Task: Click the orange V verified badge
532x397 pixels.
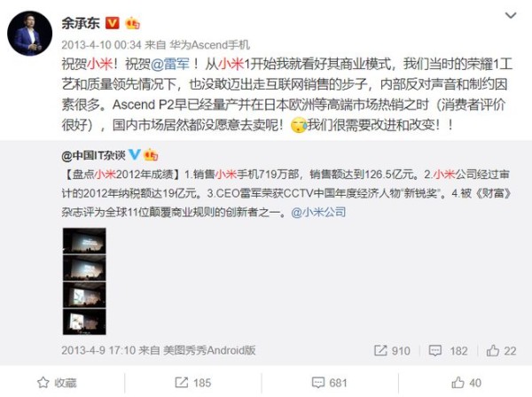Action: pos(113,23)
